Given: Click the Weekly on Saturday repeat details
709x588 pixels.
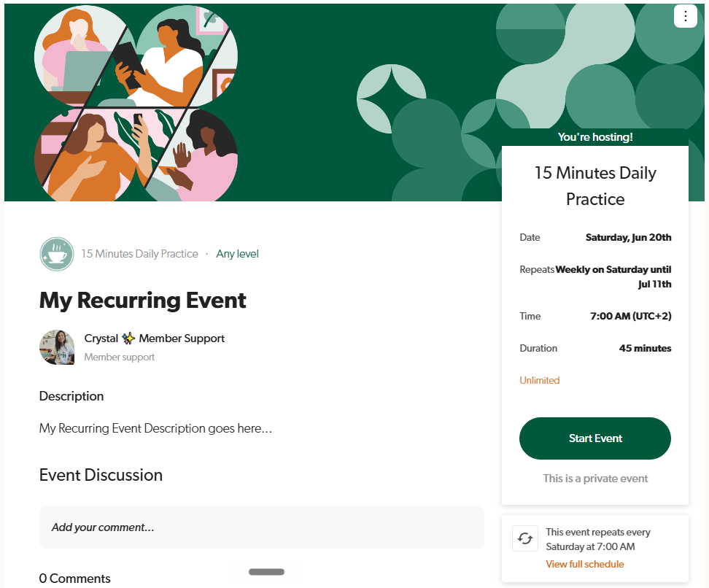Looking at the screenshot, I should tap(613, 276).
